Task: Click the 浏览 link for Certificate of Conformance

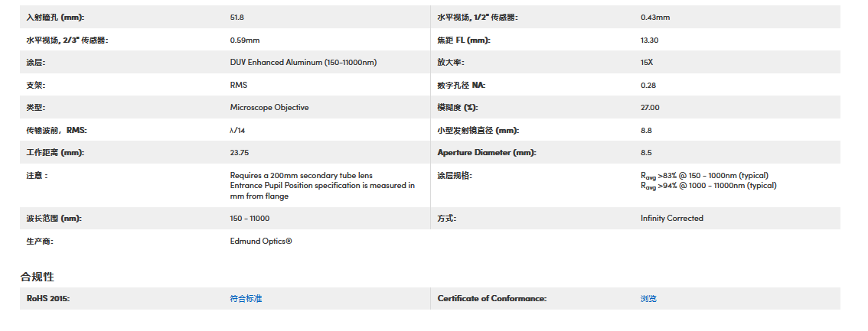Action: tap(648, 298)
